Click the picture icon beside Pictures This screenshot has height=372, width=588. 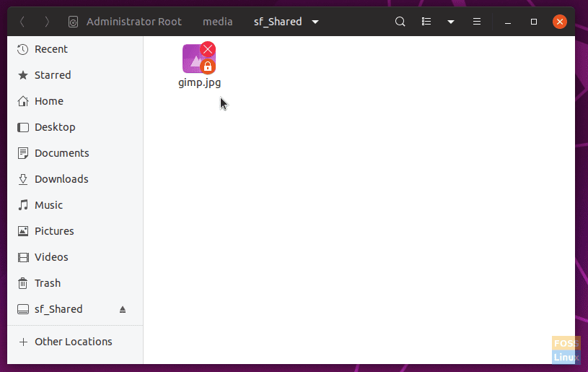pyautogui.click(x=23, y=231)
